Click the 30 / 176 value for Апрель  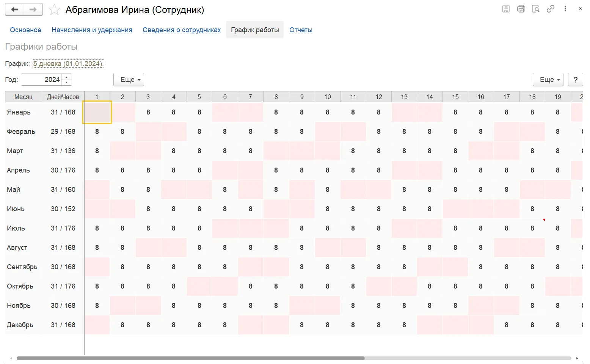pos(63,170)
